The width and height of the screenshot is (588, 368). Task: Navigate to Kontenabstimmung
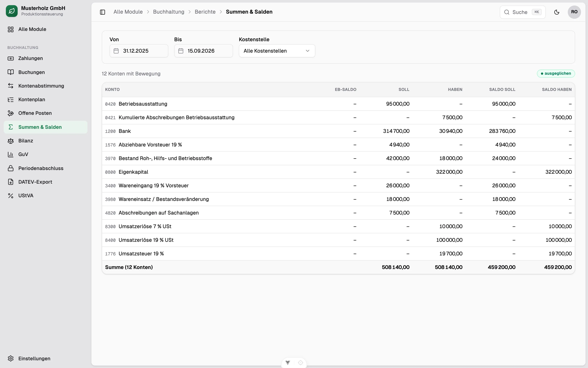[x=45, y=86]
